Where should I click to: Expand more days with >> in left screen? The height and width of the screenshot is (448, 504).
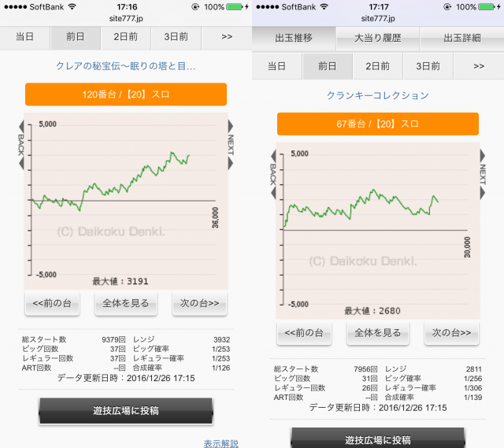227,37
